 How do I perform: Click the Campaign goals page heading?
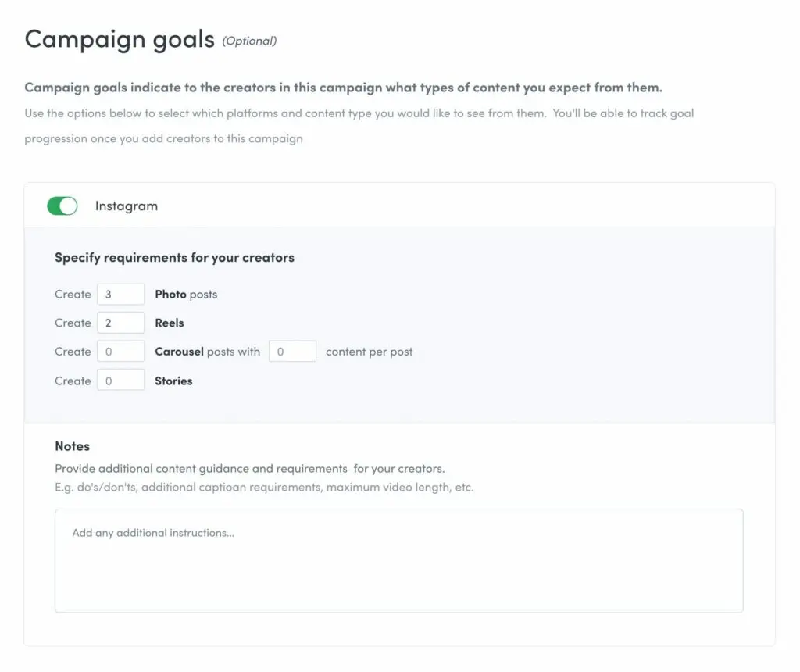click(120, 39)
